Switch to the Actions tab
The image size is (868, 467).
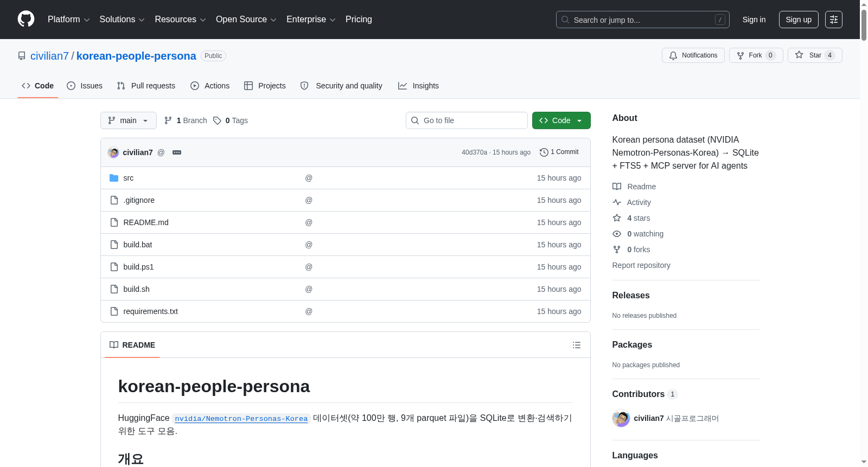coord(210,86)
